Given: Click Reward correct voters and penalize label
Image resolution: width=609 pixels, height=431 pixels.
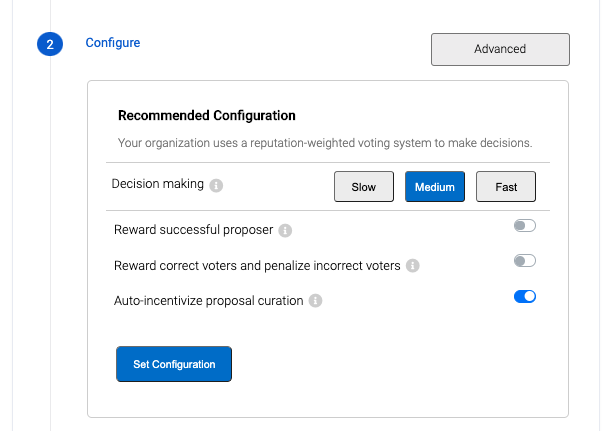Looking at the screenshot, I should tap(257, 266).
